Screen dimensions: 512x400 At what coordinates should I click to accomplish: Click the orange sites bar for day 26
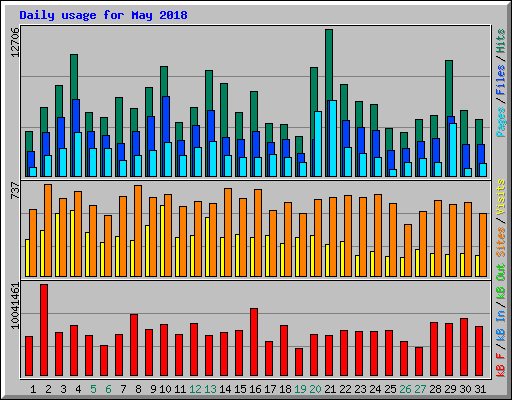coord(408,250)
